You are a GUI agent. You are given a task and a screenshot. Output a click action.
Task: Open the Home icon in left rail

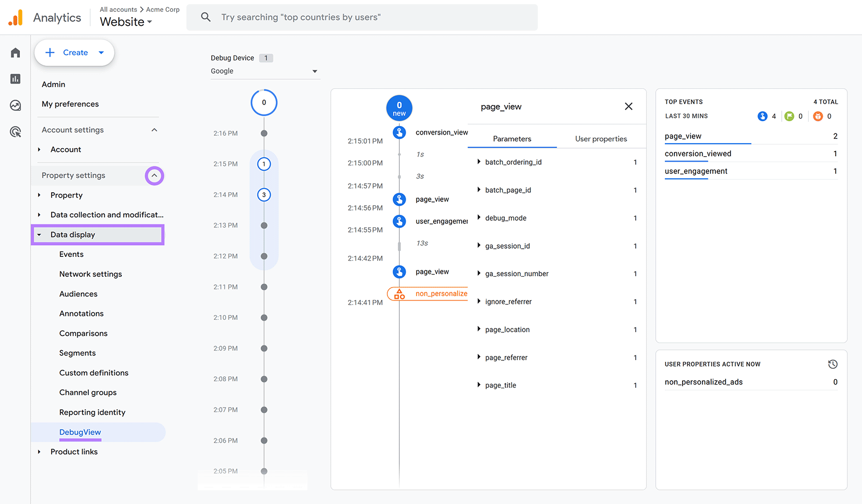(15, 53)
